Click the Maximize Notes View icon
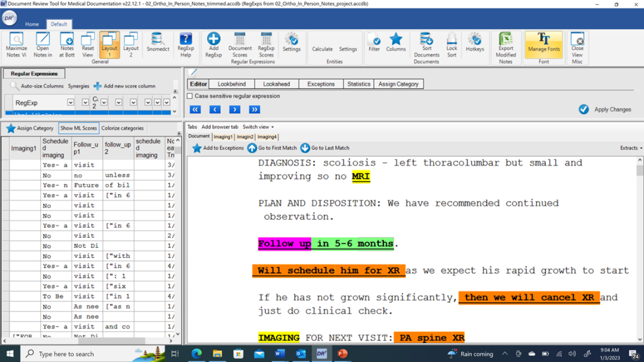644x362 pixels. tap(16, 39)
